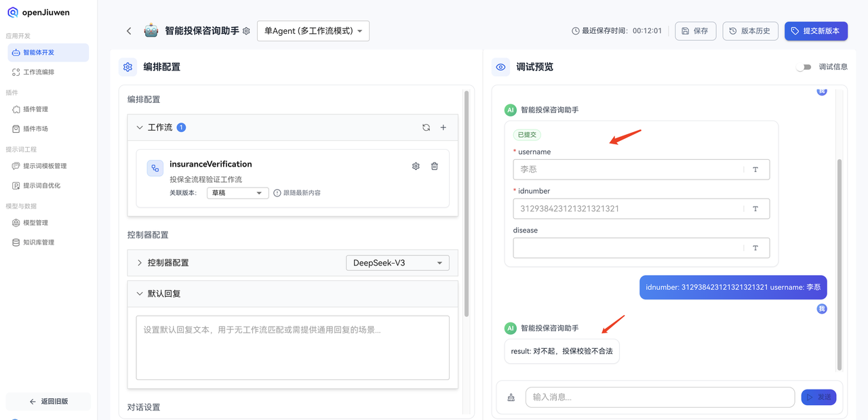Refresh the 工作流 workflow list
Image resolution: width=868 pixels, height=420 pixels.
(x=426, y=127)
